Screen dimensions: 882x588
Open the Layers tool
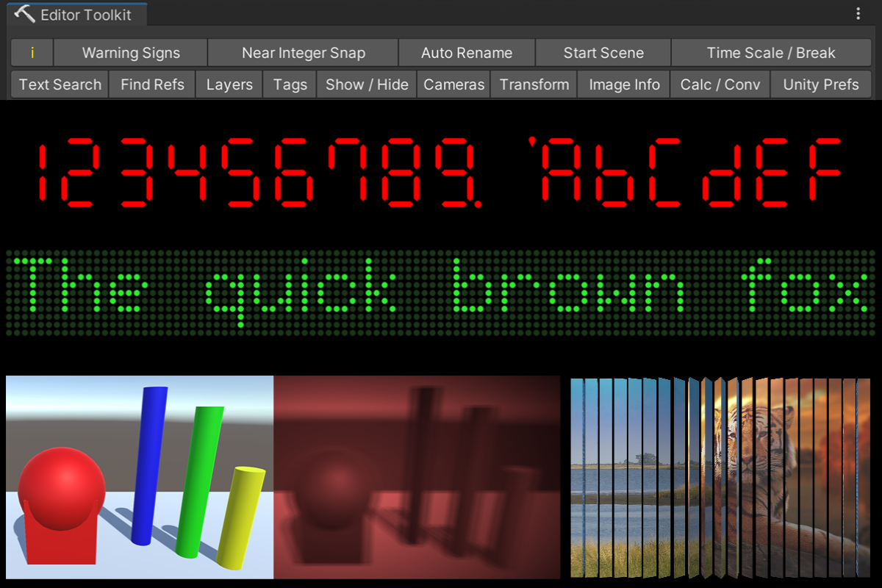coord(229,85)
